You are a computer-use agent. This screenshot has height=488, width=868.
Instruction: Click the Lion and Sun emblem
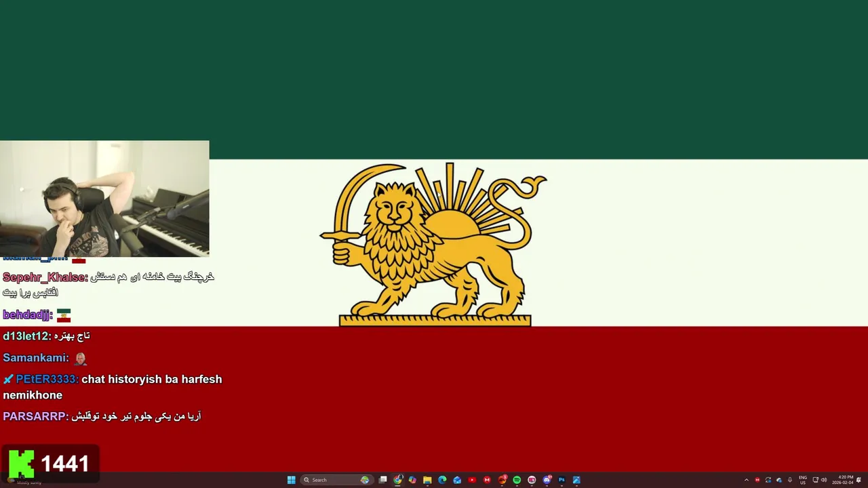pos(433,244)
